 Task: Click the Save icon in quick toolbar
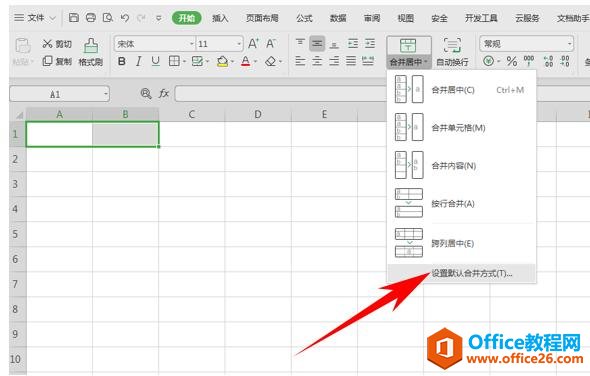[74, 17]
